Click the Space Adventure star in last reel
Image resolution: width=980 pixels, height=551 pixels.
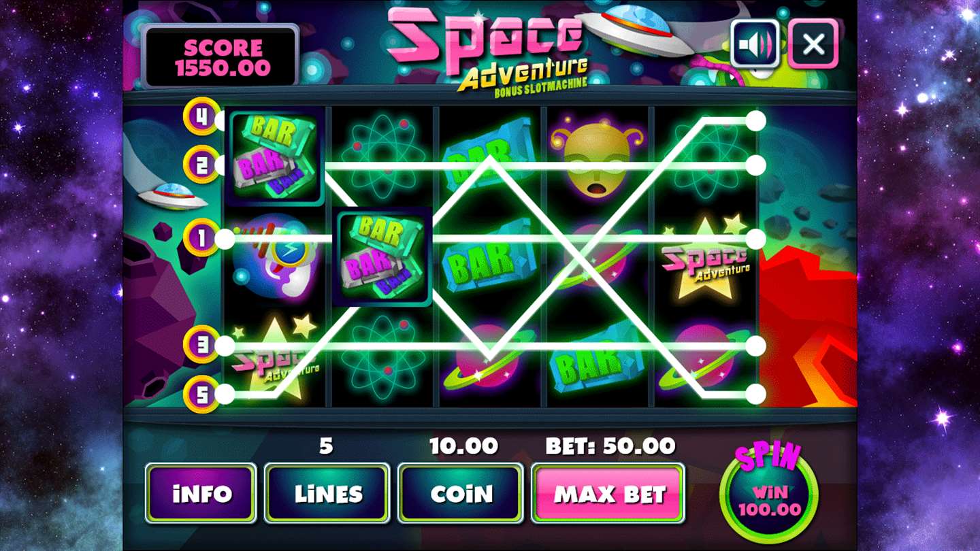tap(705, 258)
